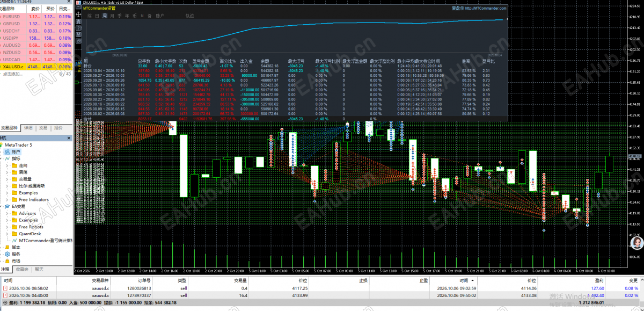
Task: Expand the 震荡 folder arrow
Action: tap(8, 172)
